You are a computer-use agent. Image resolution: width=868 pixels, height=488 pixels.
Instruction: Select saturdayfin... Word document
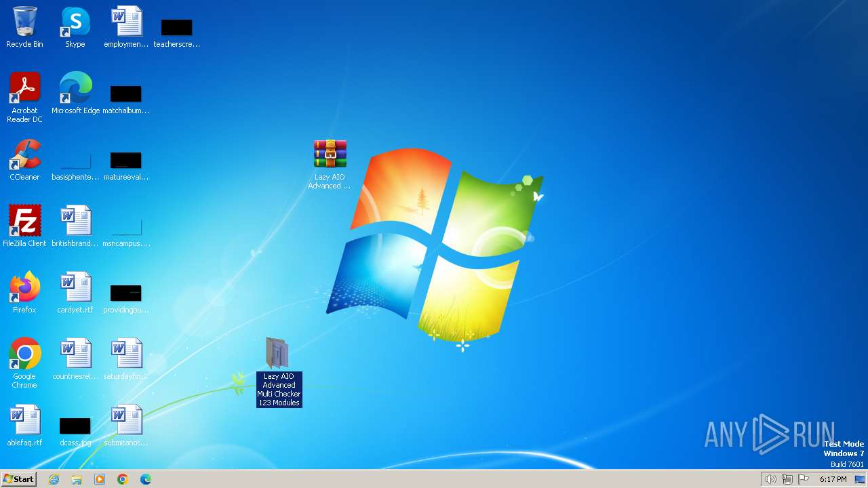[126, 359]
